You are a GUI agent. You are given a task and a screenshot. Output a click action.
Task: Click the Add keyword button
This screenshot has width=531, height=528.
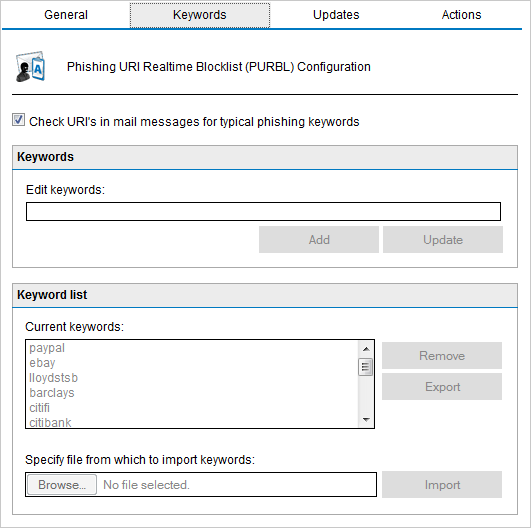[x=319, y=240]
